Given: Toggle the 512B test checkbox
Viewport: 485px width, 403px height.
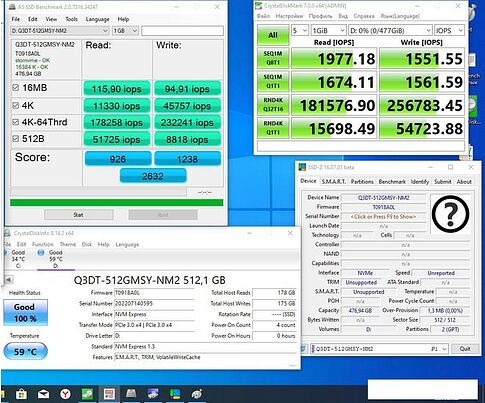Looking at the screenshot, I should click(x=15, y=138).
